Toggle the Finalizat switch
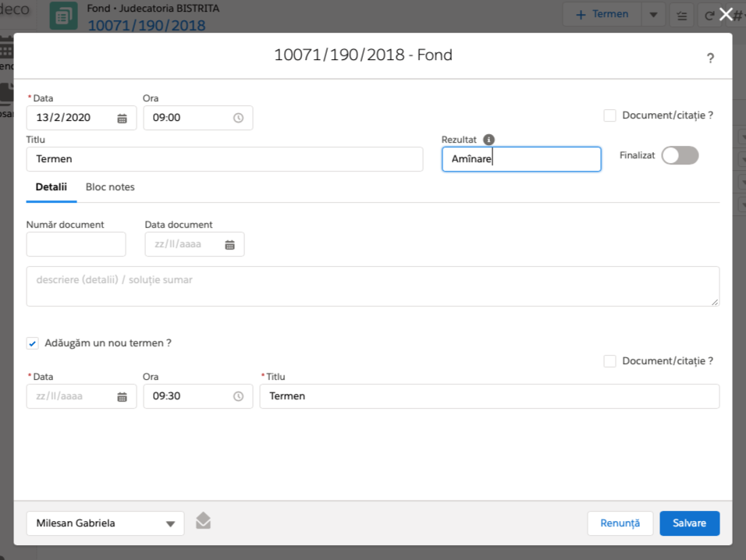 [x=680, y=155]
